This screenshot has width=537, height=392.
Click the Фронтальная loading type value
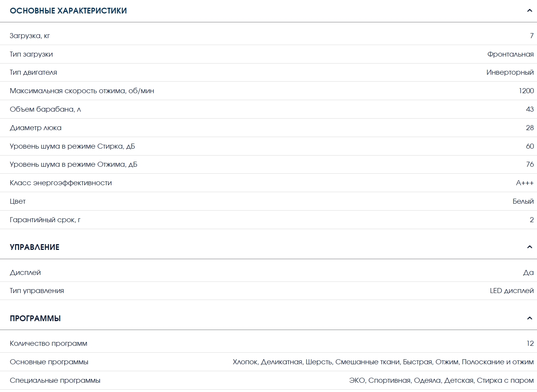click(x=510, y=54)
